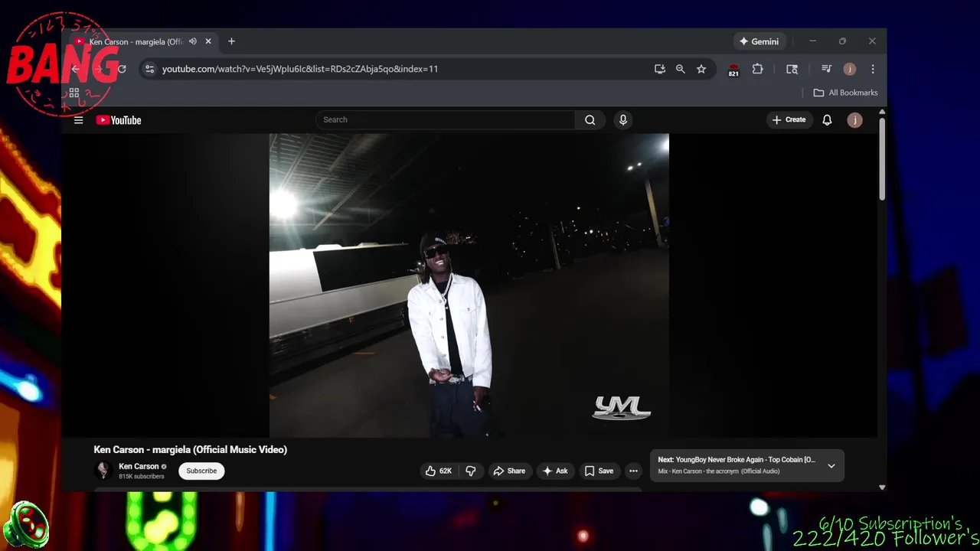Image resolution: width=980 pixels, height=551 pixels.
Task: Open the apps grid shortcut in bookmarks bar
Action: (74, 93)
